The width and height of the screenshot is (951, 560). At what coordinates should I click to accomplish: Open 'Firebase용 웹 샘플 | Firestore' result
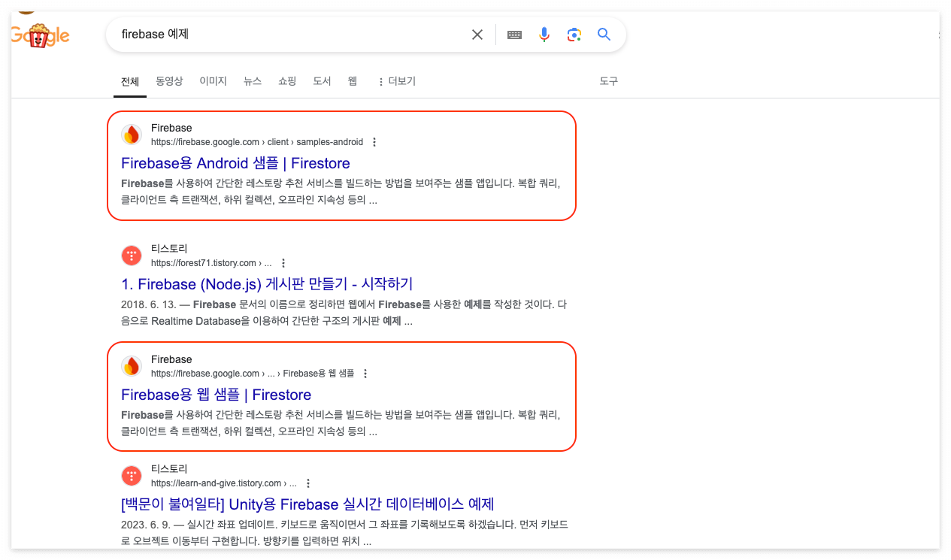click(216, 395)
